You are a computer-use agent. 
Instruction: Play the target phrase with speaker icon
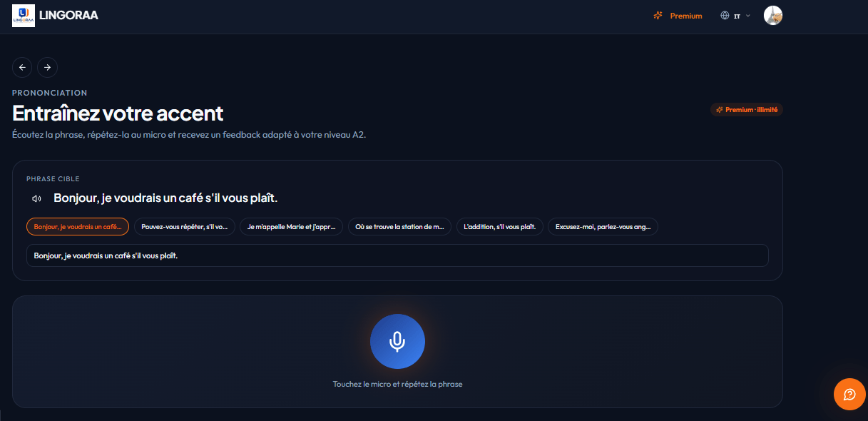[x=37, y=198]
